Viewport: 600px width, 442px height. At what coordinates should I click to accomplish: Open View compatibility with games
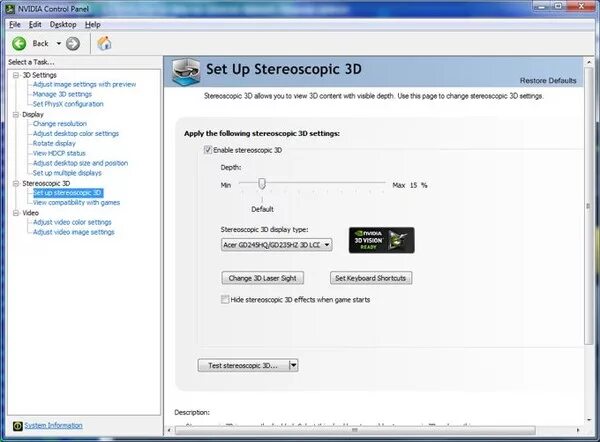point(76,202)
